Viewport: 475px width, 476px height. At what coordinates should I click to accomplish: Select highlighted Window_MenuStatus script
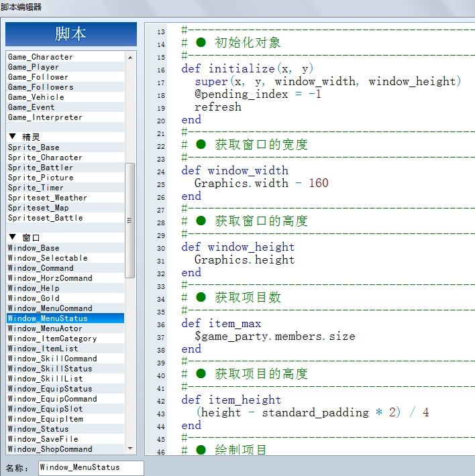[x=65, y=318]
